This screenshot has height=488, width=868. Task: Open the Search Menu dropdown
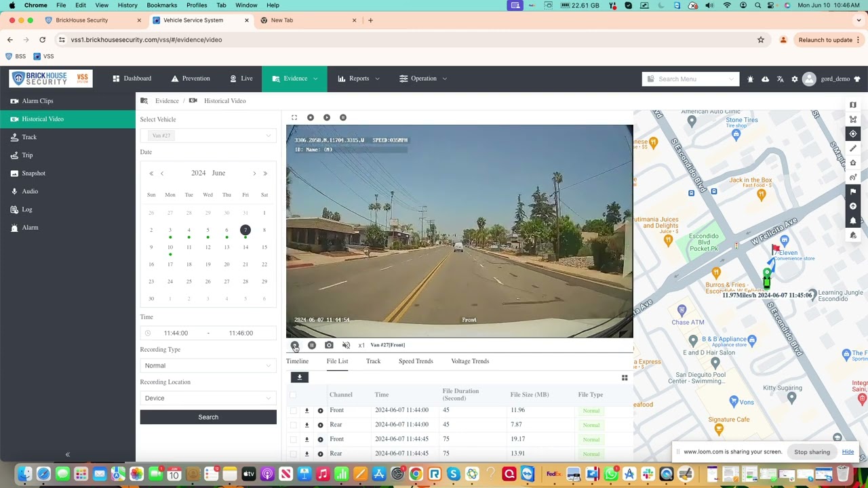[x=690, y=79]
